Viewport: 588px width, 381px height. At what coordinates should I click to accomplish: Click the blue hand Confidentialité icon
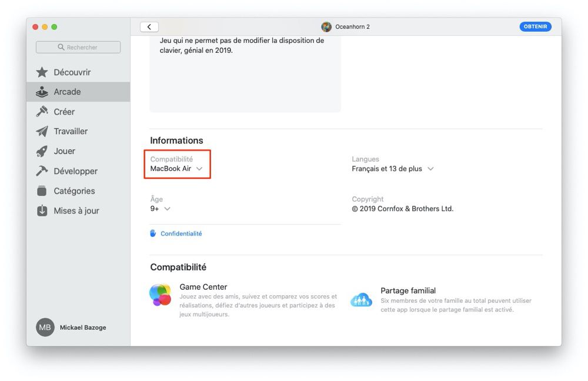click(153, 233)
